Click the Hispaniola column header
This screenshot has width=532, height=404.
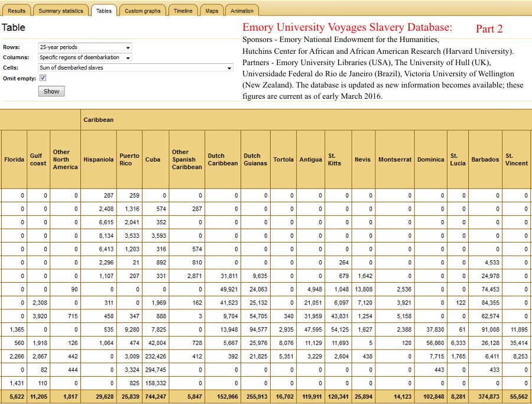pyautogui.click(x=98, y=160)
